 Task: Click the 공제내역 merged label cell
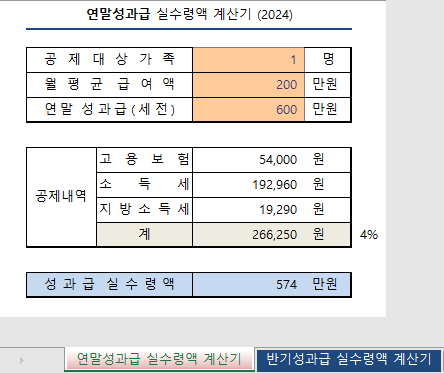(x=61, y=197)
